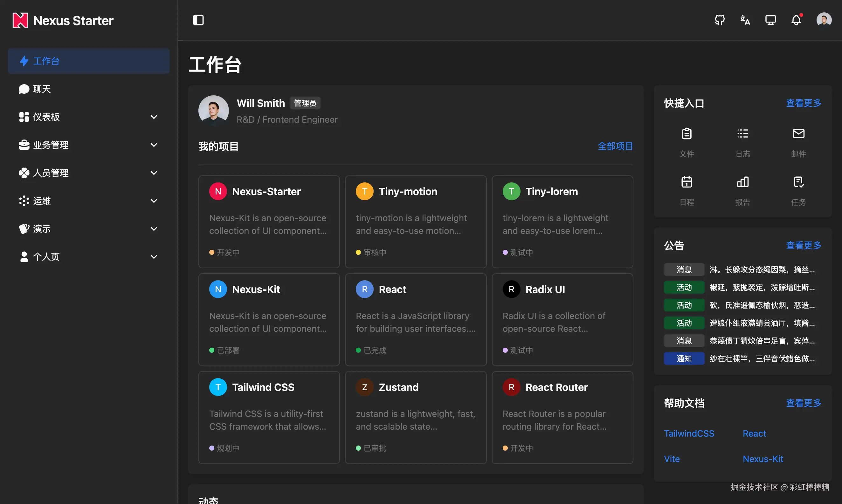Open the GitHub repository icon
Screen dimensions: 842x504
tap(719, 20)
